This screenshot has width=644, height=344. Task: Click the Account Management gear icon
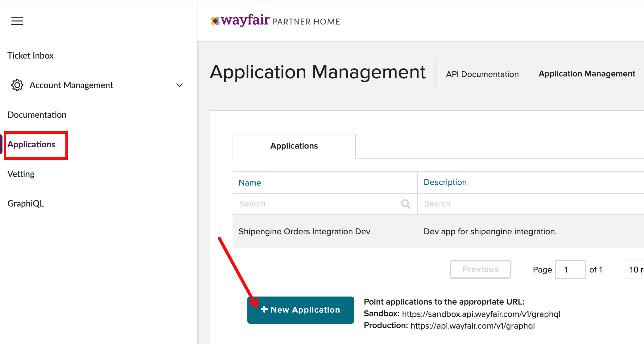tap(17, 85)
